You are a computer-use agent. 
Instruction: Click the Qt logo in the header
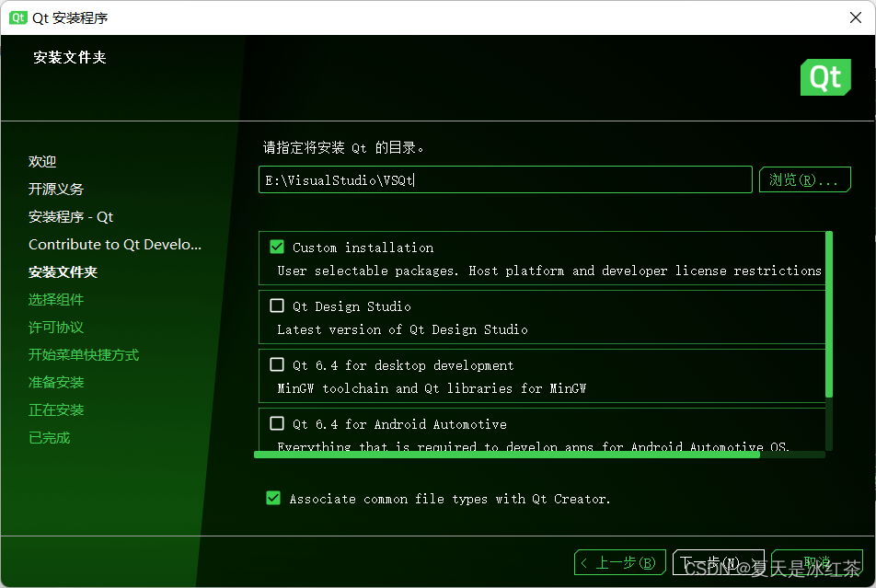point(825,77)
